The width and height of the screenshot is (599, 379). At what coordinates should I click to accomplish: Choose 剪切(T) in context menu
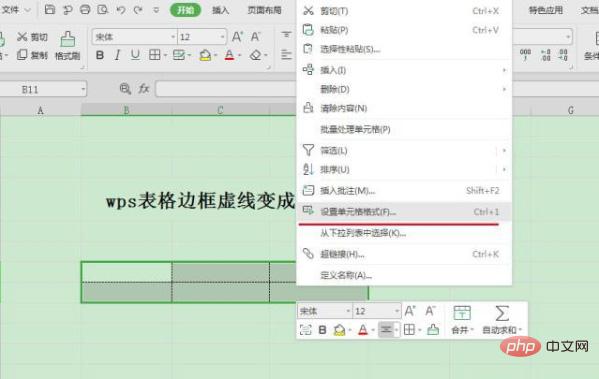point(404,11)
